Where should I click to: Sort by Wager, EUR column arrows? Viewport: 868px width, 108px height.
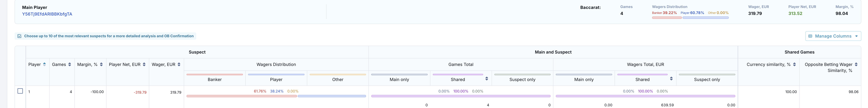click(179, 64)
